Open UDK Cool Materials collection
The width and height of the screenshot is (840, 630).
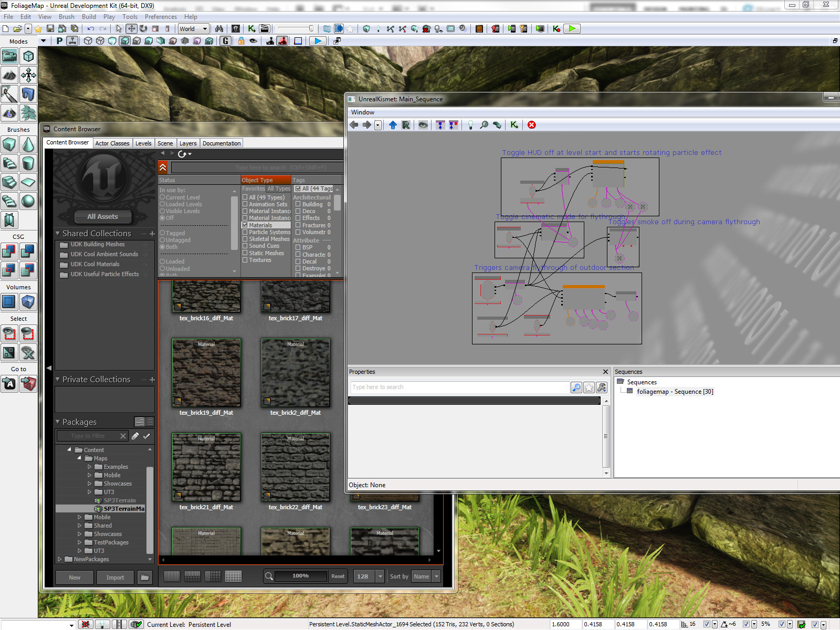(x=95, y=264)
